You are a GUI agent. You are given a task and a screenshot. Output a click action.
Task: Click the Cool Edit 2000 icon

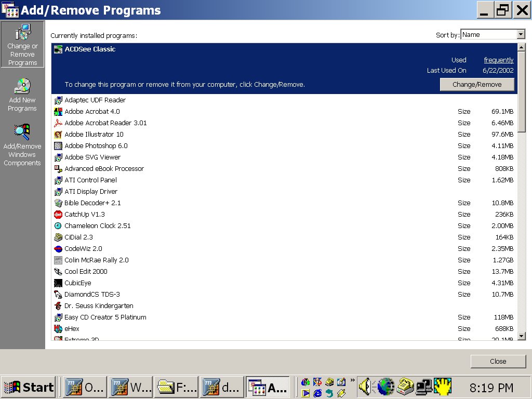(58, 271)
